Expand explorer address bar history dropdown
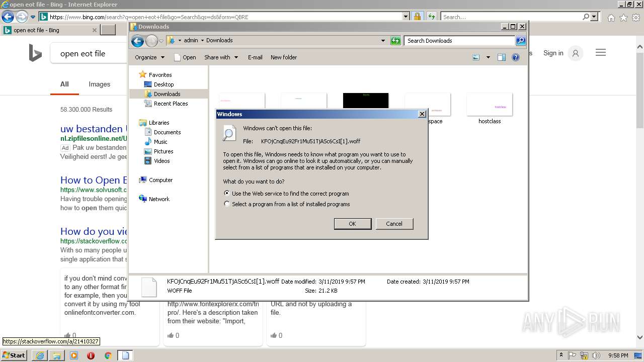This screenshot has height=362, width=644. [383, 41]
